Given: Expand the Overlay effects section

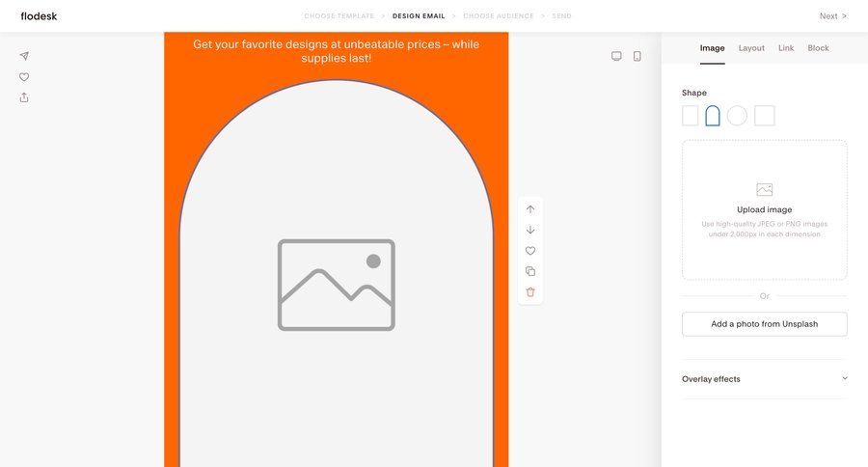Looking at the screenshot, I should click(845, 378).
